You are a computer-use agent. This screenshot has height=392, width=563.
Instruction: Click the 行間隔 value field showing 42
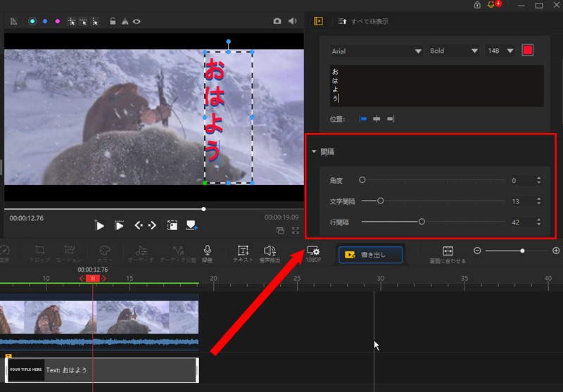click(523, 222)
